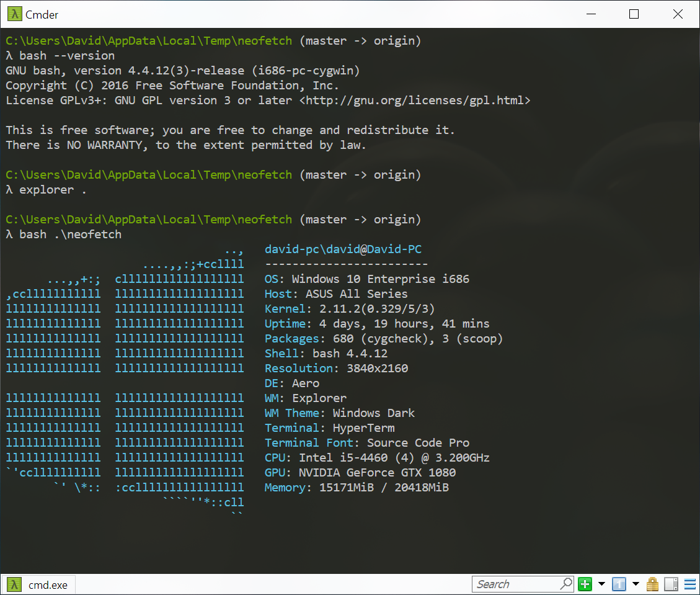Click the neofetch directory path in prompt
Image resolution: width=700 pixels, height=595 pixels.
(149, 219)
